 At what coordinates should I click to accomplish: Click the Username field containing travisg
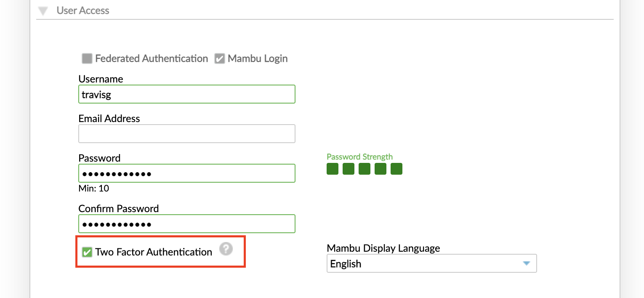[186, 94]
